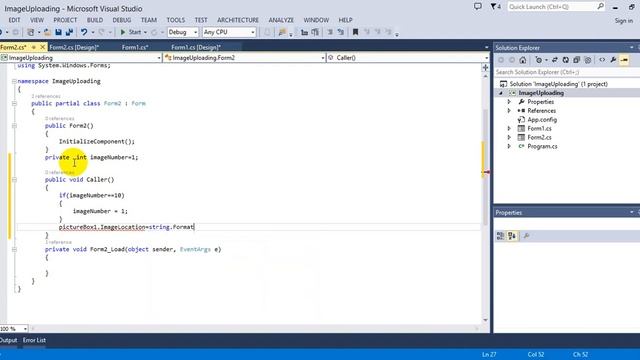Expand the Program.cs node
This screenshot has width=640, height=360.
pyautogui.click(x=509, y=147)
